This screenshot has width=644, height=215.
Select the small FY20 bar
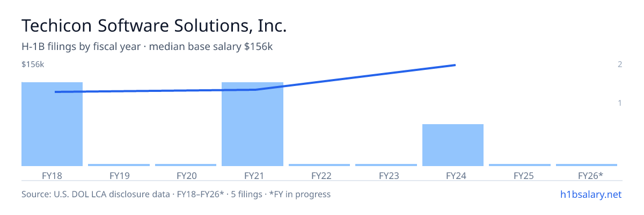click(186, 165)
